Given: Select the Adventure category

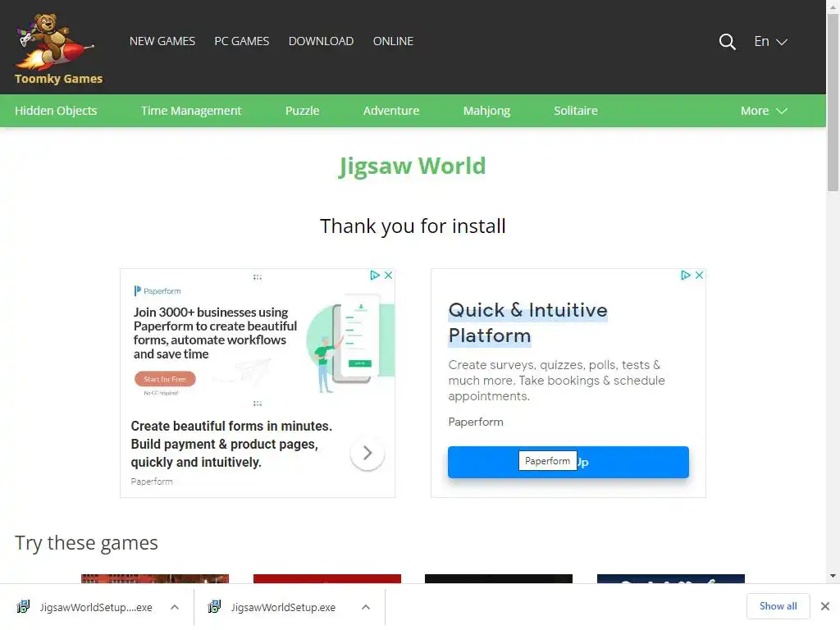Looking at the screenshot, I should tap(391, 111).
